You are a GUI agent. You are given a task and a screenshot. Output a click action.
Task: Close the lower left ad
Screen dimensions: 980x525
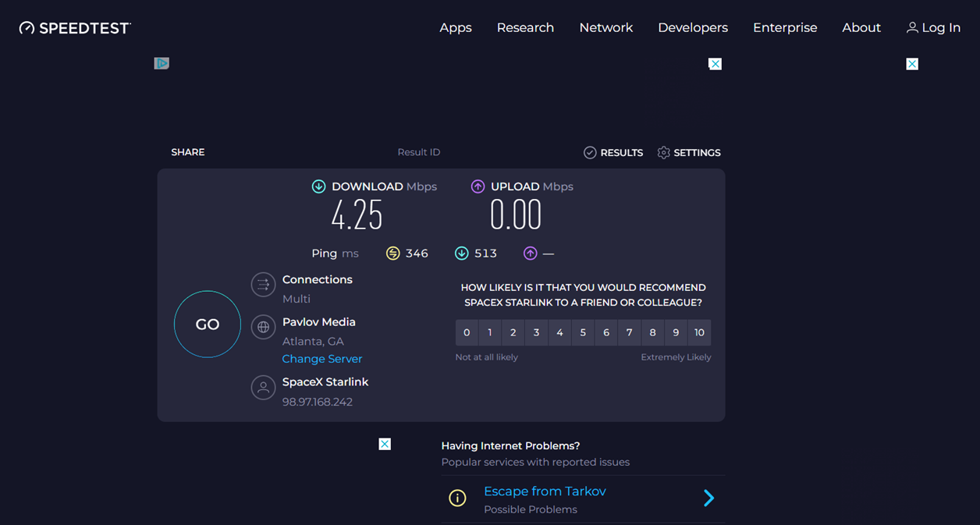point(385,444)
